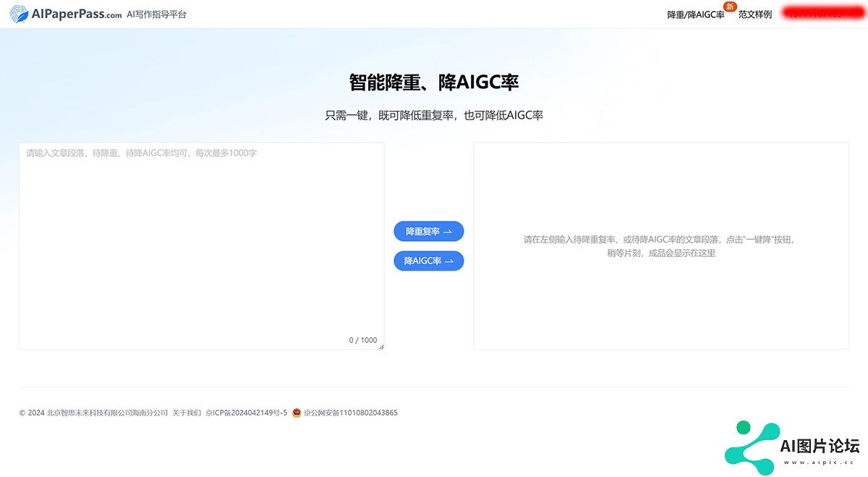
Task: Click the 降重复率 button
Action: pyautogui.click(x=428, y=232)
